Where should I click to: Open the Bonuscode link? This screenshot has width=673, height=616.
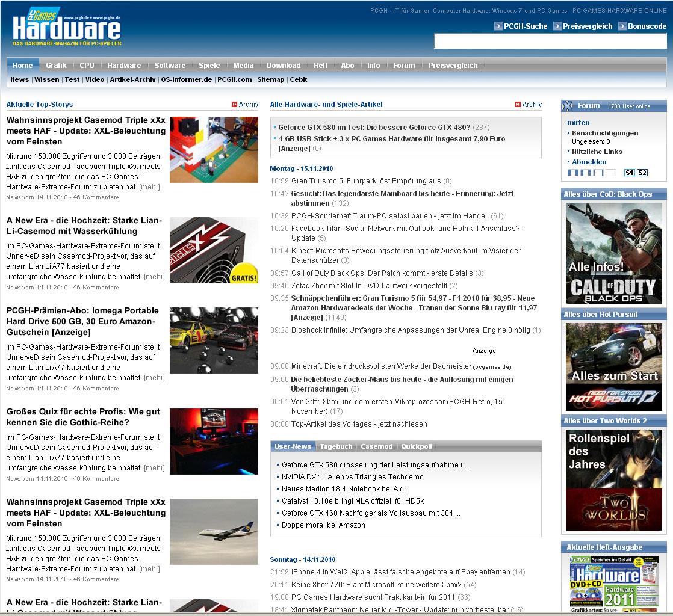(647, 26)
